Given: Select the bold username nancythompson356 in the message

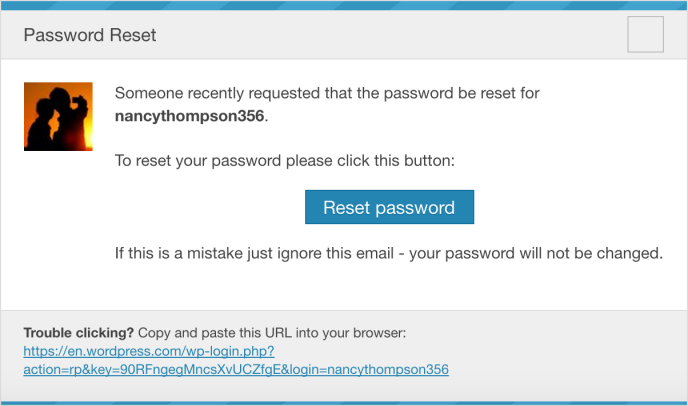Looking at the screenshot, I should tap(190, 116).
